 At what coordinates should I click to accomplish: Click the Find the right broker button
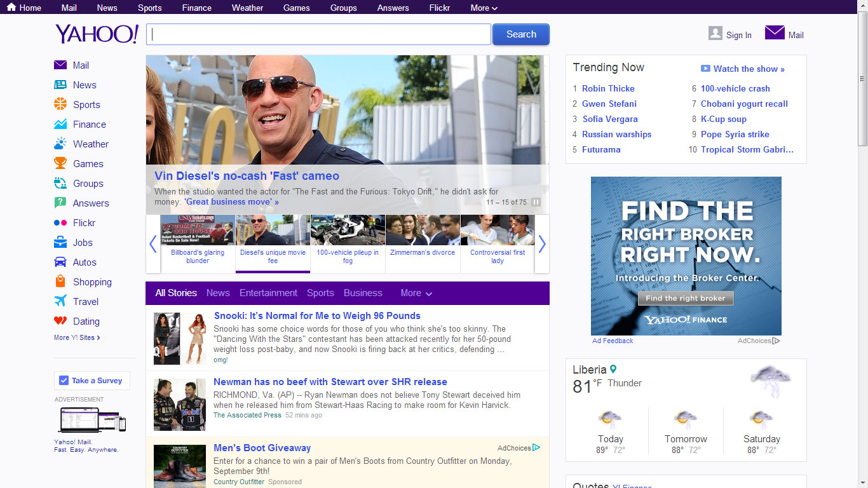(686, 298)
